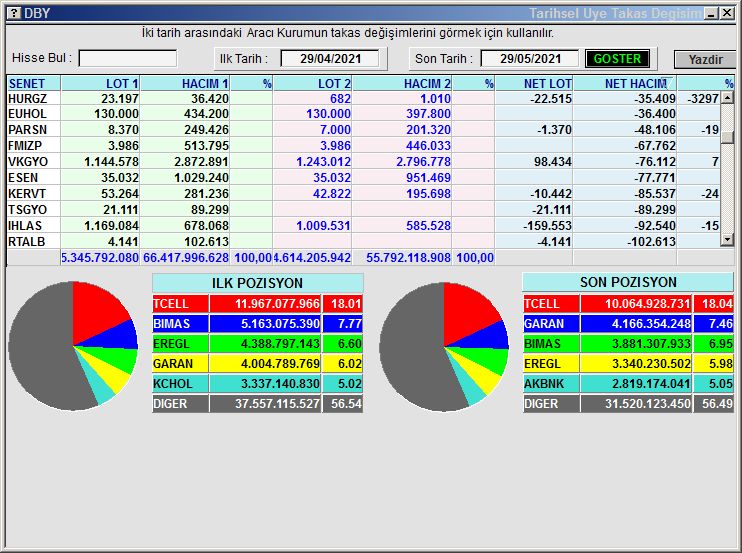Edit the Son Tarih date field
Screen dimensions: 742x553
tap(530, 59)
